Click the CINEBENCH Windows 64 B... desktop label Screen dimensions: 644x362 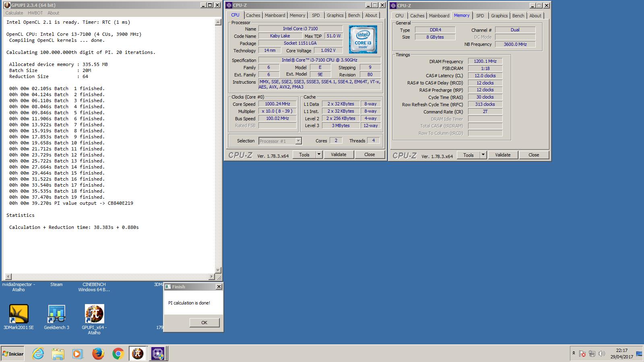tap(94, 287)
